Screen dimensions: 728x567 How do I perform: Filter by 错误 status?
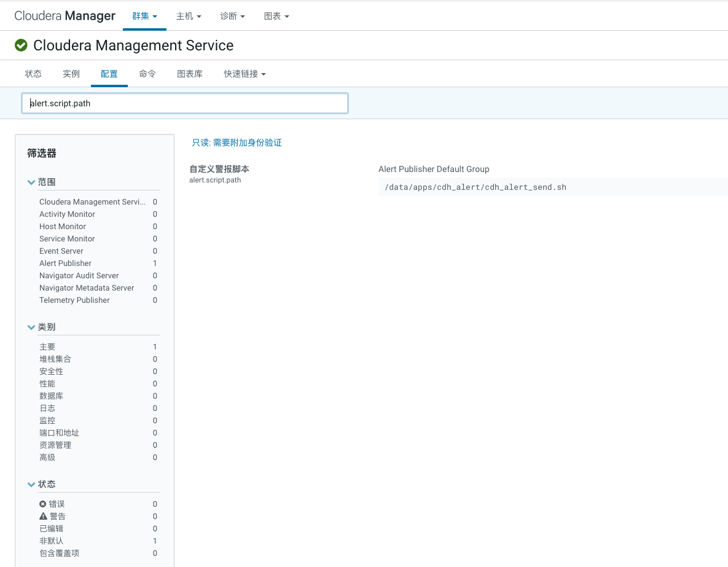pos(98,504)
